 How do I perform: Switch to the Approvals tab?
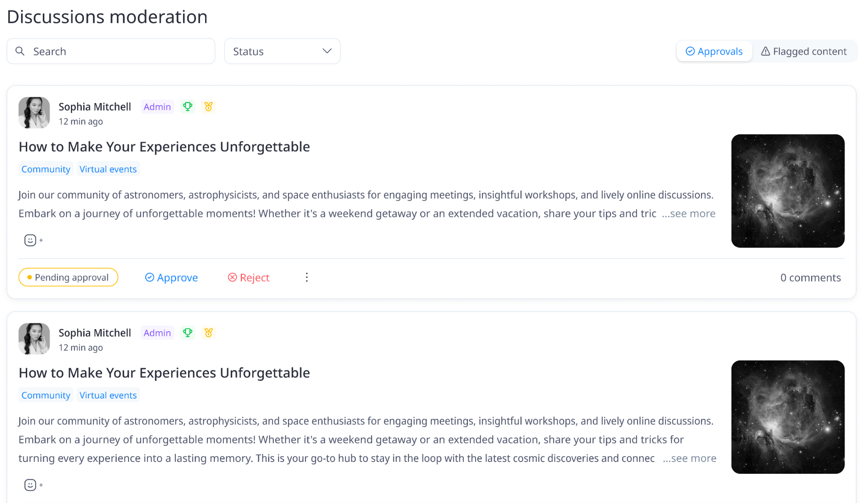click(x=714, y=51)
